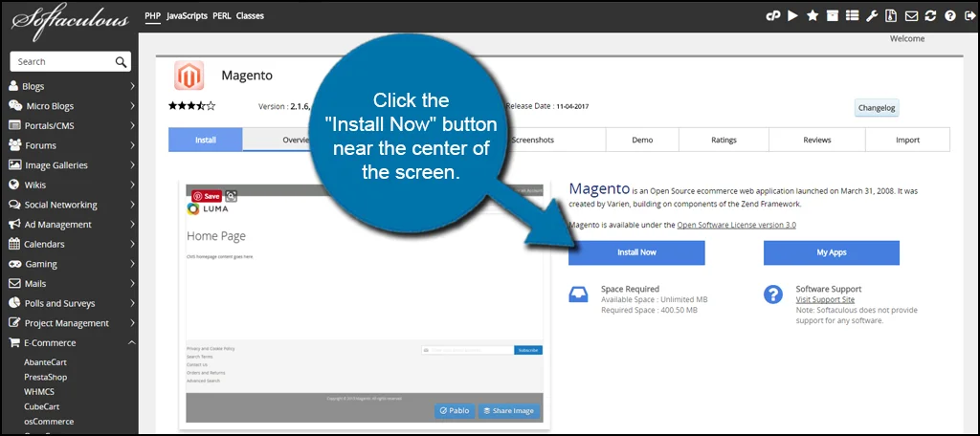Open the cPanel home icon
This screenshot has height=436, width=980.
(773, 16)
